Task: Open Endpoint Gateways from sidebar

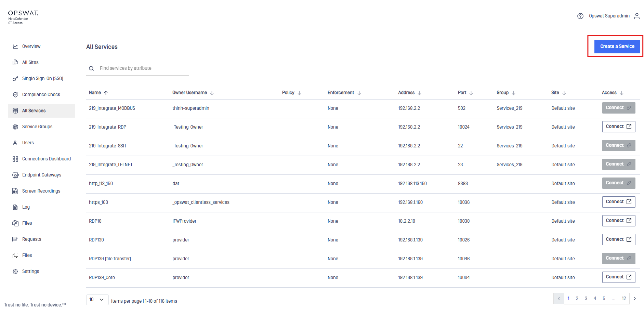Action: (x=41, y=175)
